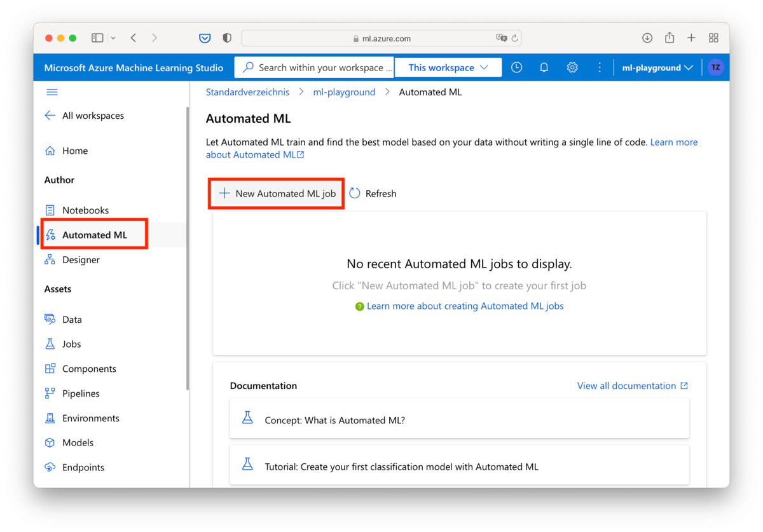Click the Standardverzeichnis breadcrumb
The height and width of the screenshot is (532, 763).
coord(247,92)
